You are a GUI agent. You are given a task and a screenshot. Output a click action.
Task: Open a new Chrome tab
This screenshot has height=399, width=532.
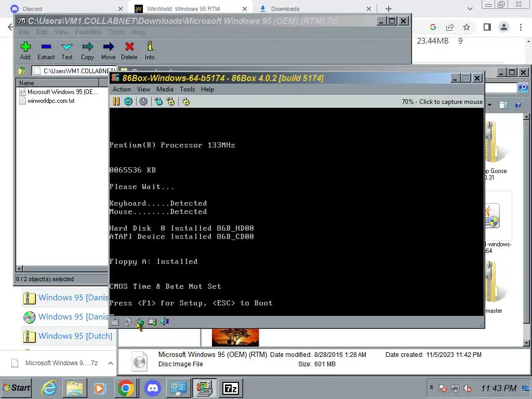[389, 9]
